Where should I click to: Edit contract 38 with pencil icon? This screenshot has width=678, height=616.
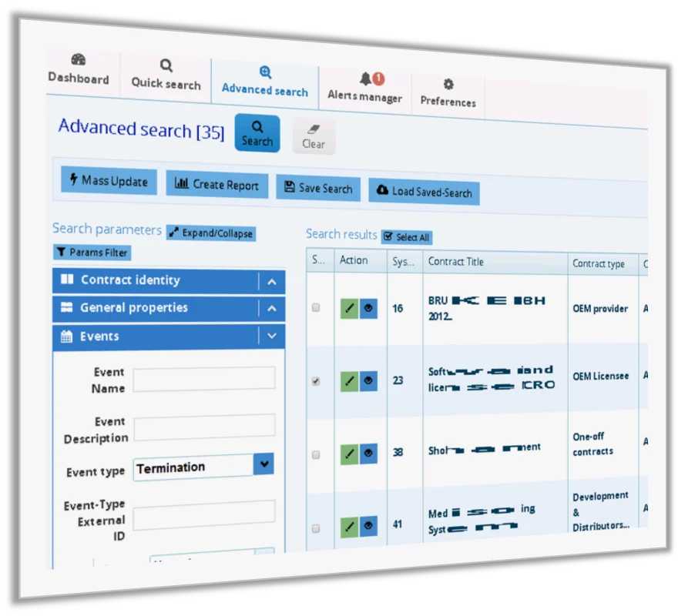click(x=349, y=454)
